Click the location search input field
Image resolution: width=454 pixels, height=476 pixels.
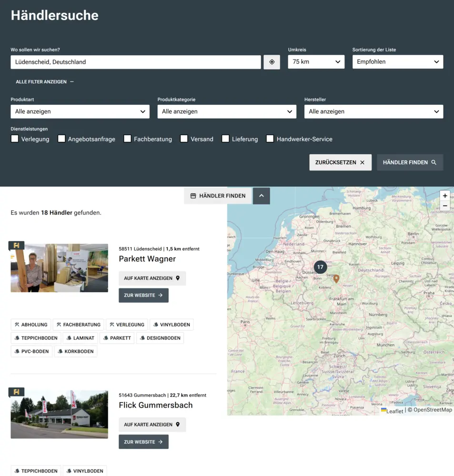click(x=135, y=62)
